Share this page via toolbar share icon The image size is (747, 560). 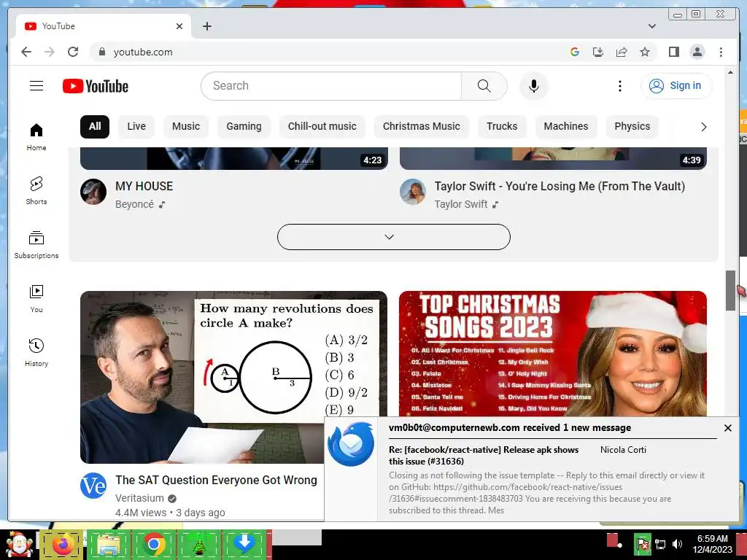tap(622, 52)
